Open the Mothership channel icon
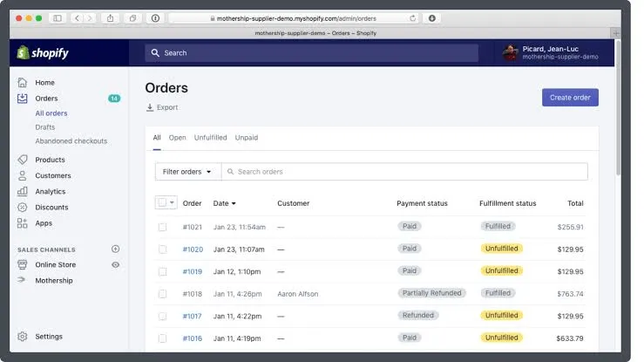This screenshot has width=644, height=362. (x=22, y=280)
